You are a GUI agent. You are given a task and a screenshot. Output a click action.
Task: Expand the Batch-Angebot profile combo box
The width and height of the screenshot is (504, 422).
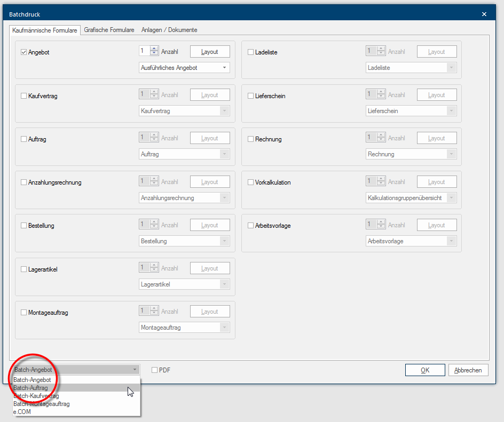click(75, 370)
